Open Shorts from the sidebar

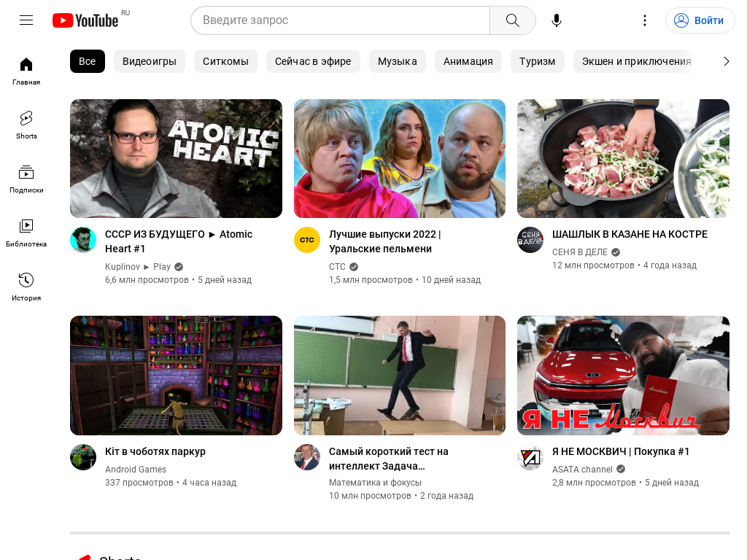click(x=26, y=125)
